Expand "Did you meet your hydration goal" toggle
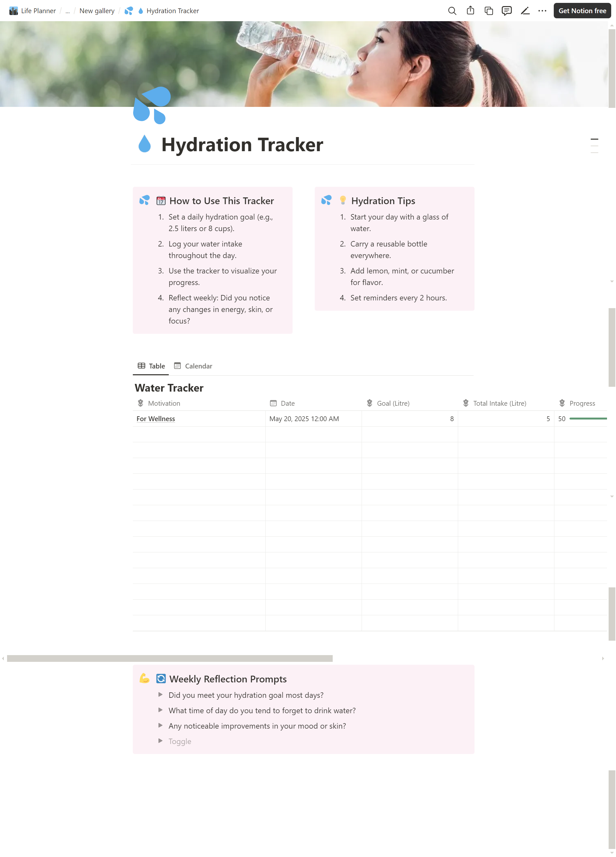The width and height of the screenshot is (616, 857). (160, 695)
